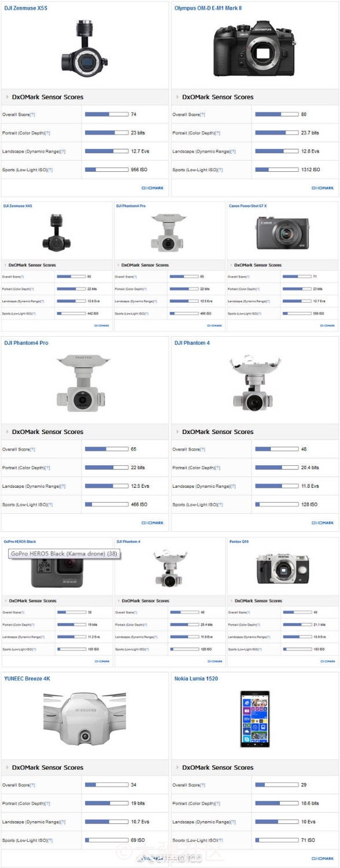Open Landscape Dynamic Range help [?] for Phantom4 Pro large card
The image size is (340, 868).
click(x=62, y=487)
